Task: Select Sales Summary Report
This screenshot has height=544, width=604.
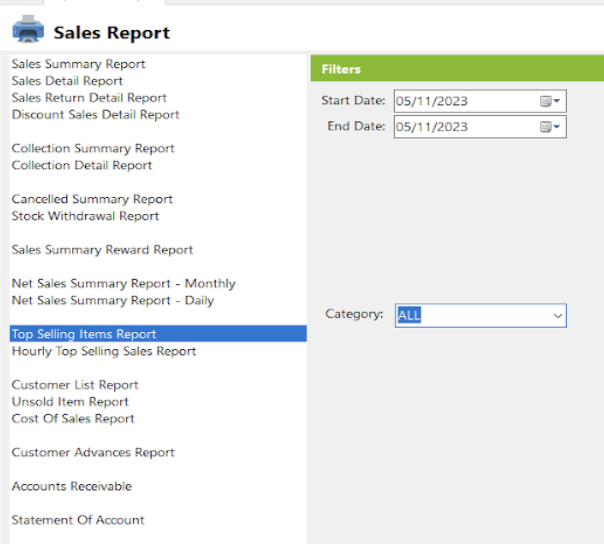Action: pyautogui.click(x=78, y=64)
